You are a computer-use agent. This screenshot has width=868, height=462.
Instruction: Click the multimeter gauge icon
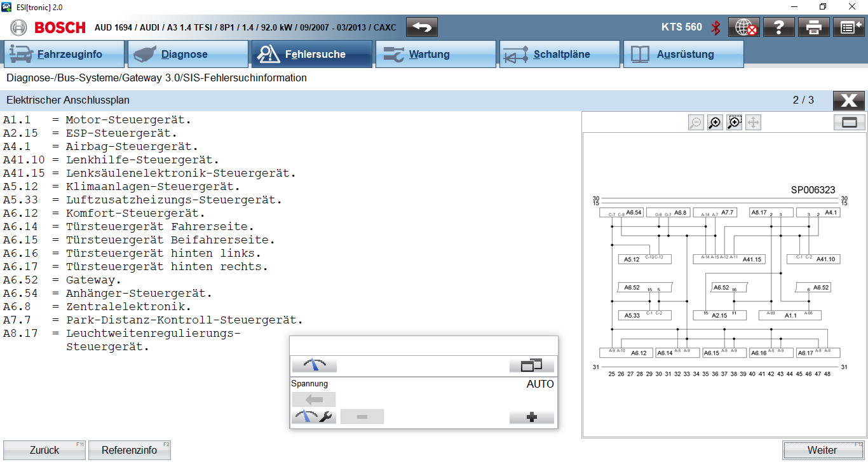[314, 365]
